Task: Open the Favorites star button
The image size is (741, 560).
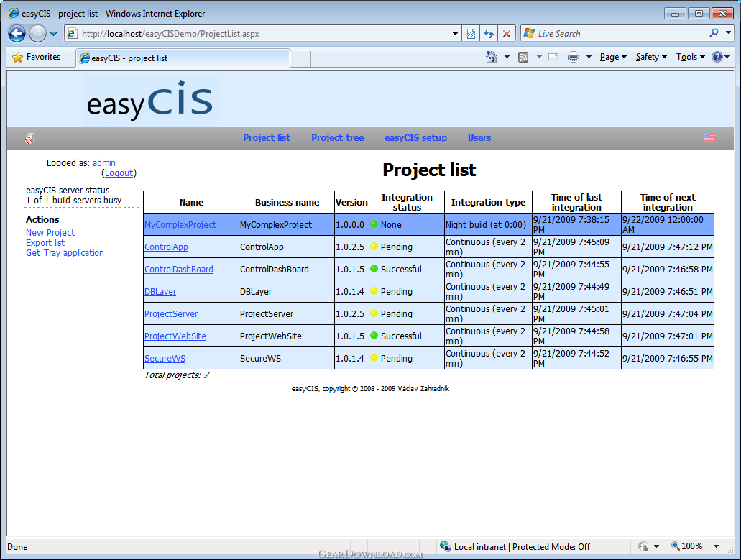Action: click(37, 58)
